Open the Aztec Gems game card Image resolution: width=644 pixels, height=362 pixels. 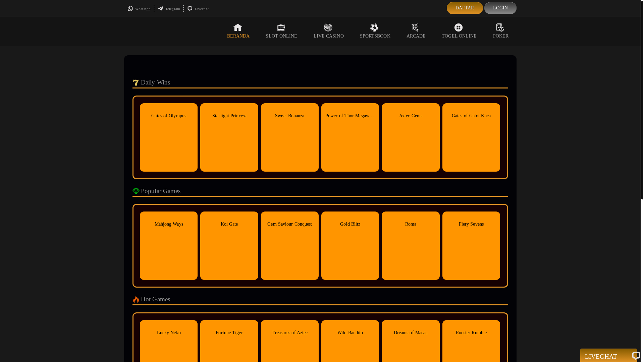pyautogui.click(x=411, y=137)
